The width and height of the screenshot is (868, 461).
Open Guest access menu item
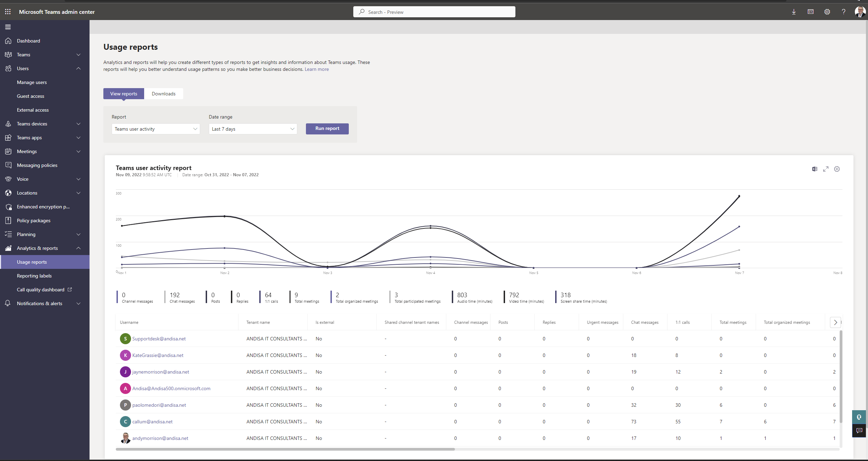(30, 96)
